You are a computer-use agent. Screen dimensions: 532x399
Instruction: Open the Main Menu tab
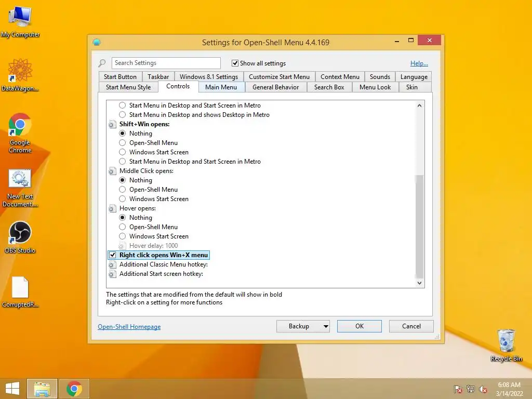[221, 87]
